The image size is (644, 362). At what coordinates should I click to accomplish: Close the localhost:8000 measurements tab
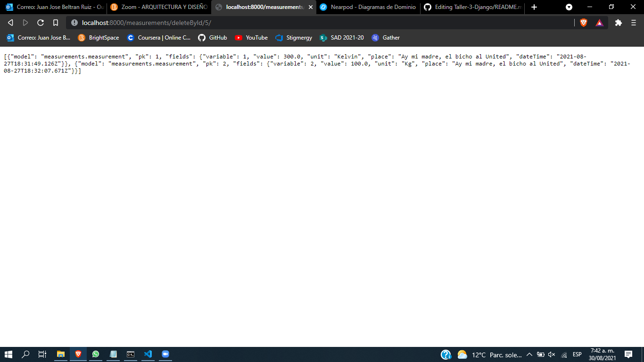point(311,7)
